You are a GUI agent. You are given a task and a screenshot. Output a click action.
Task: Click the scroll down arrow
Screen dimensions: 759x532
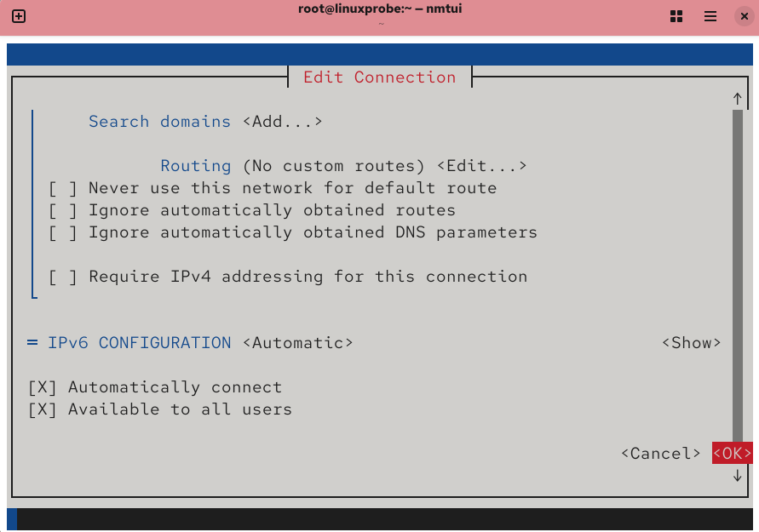(738, 476)
